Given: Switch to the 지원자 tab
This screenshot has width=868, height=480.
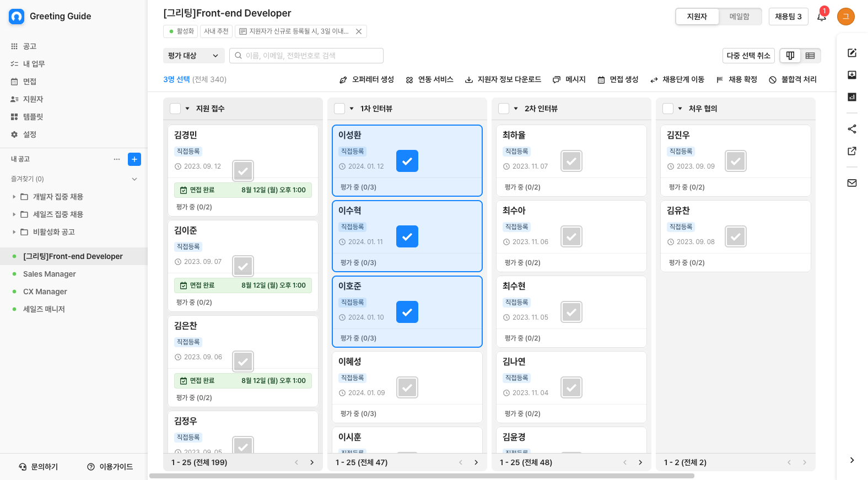Looking at the screenshot, I should click(x=697, y=17).
